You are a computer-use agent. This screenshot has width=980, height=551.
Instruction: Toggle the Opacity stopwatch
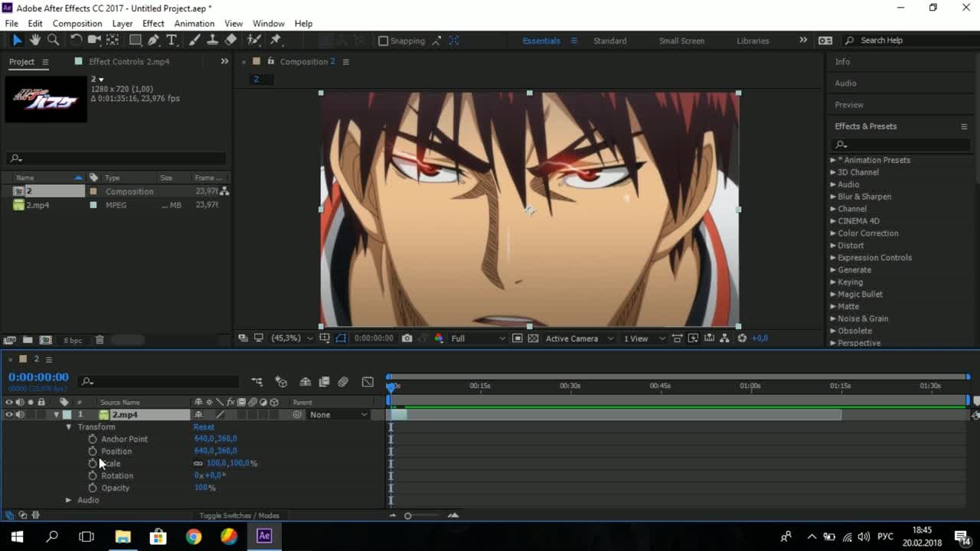[x=93, y=488]
